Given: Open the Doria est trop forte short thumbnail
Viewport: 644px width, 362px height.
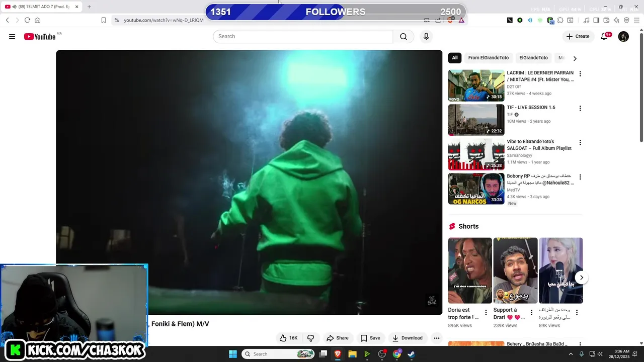Looking at the screenshot, I should click(x=470, y=270).
